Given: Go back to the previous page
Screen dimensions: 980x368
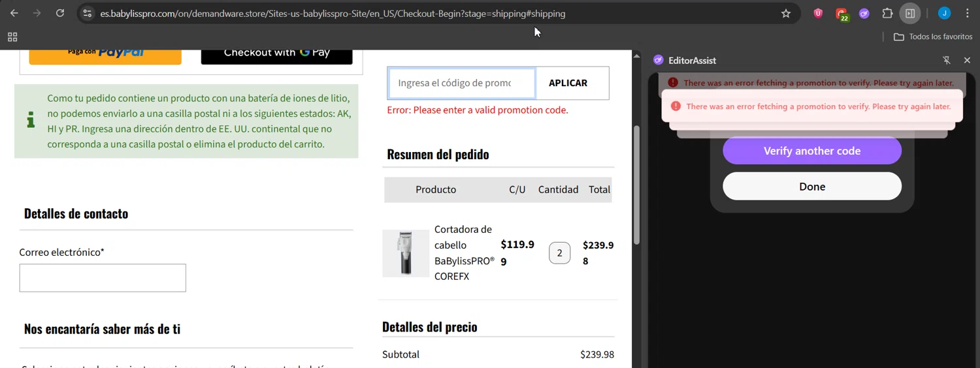Looking at the screenshot, I should pos(14,13).
